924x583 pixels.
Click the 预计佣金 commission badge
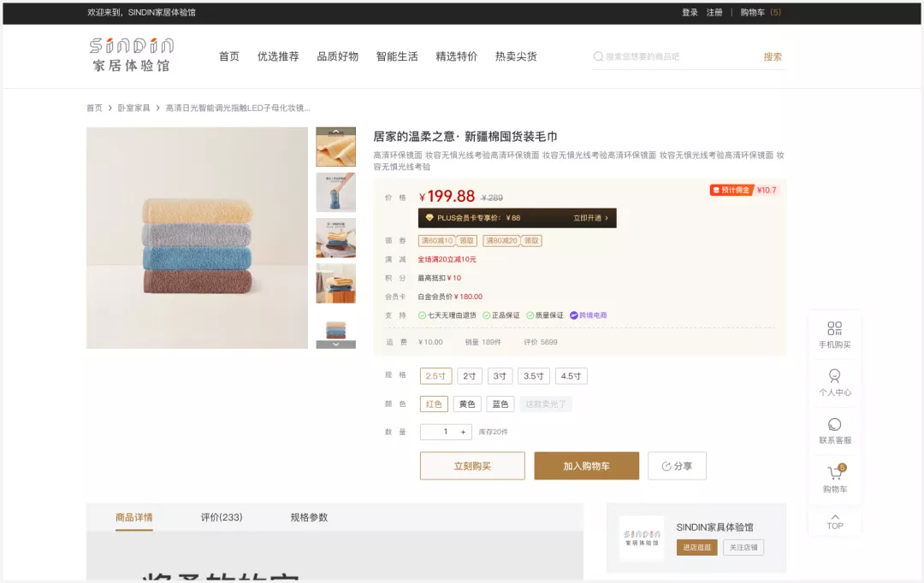[731, 190]
